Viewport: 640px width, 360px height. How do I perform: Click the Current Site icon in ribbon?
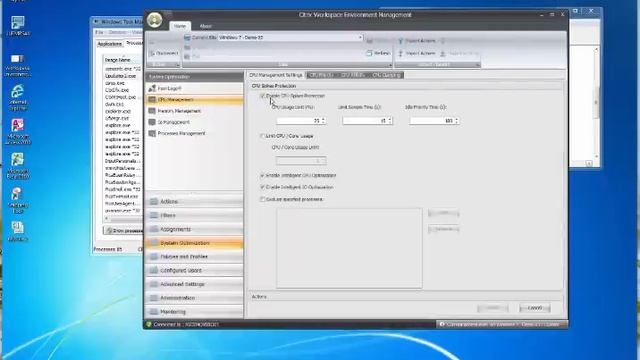click(x=187, y=38)
